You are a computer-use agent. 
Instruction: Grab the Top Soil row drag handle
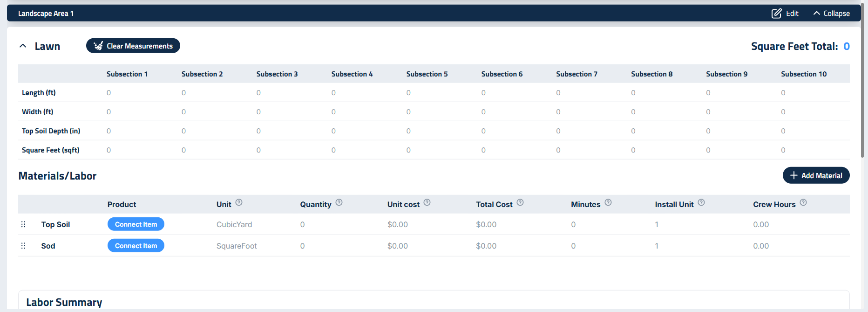[x=23, y=224]
